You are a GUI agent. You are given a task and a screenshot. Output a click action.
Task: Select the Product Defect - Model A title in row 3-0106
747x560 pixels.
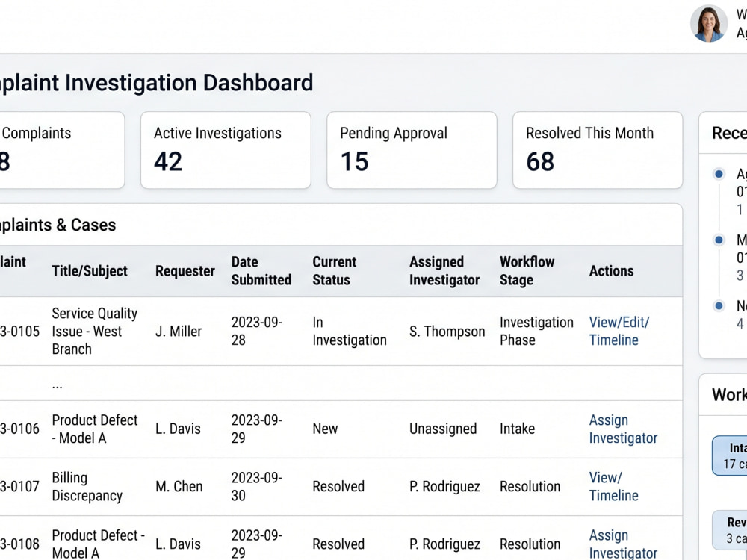tap(94, 429)
